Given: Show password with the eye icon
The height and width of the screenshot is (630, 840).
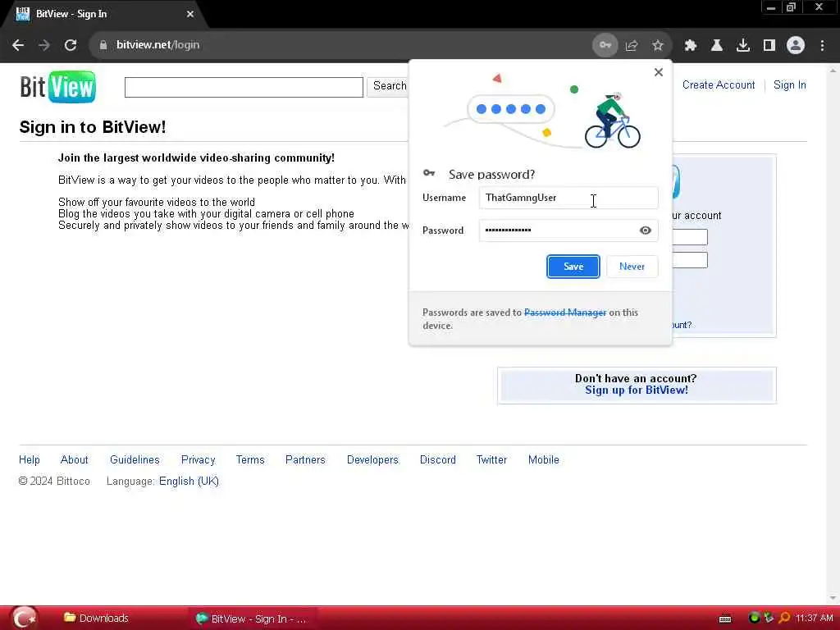Looking at the screenshot, I should (646, 231).
